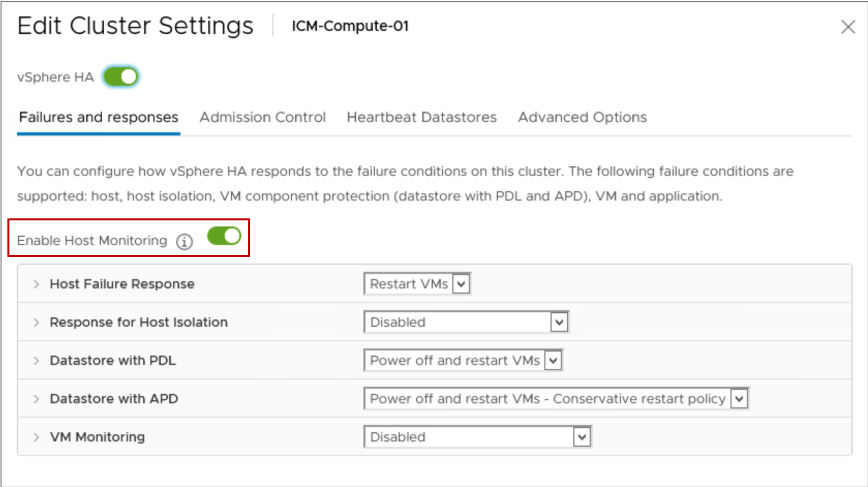Open Host Isolation response dropdown
Viewport: 868px width, 487px height.
[x=466, y=322]
